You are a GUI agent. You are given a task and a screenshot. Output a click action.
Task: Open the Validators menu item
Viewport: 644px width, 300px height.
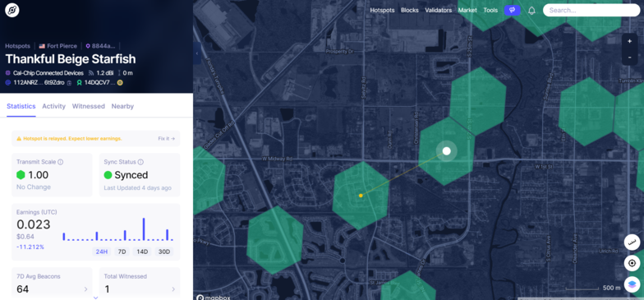(439, 10)
